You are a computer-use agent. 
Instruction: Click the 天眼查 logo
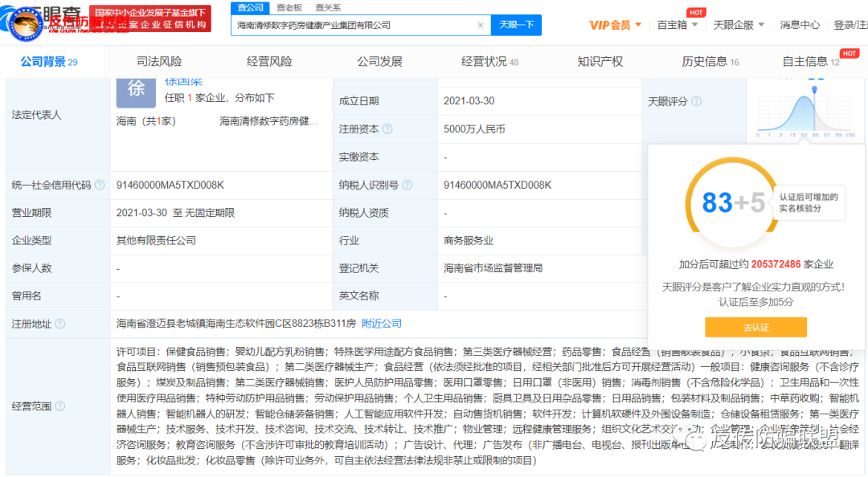point(42,21)
